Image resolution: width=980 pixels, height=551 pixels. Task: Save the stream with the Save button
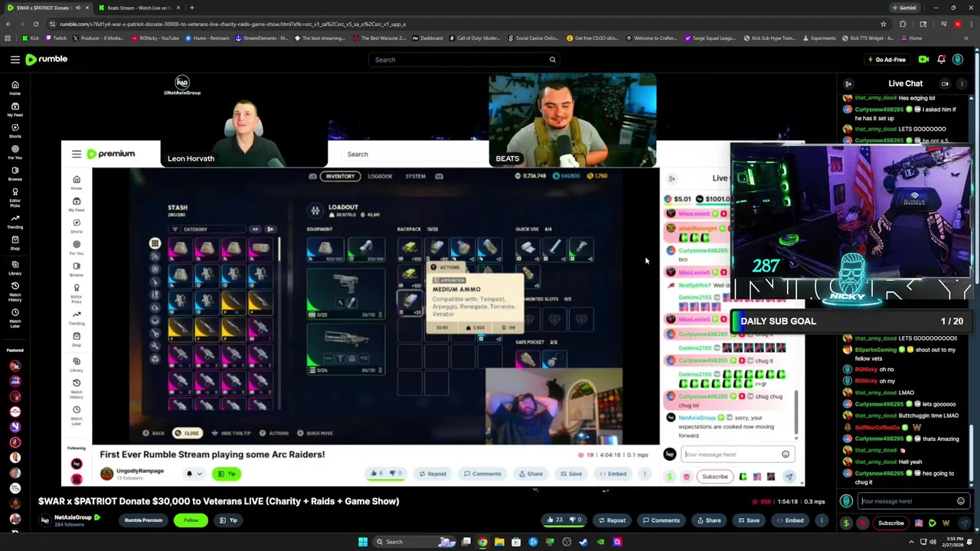pos(748,520)
